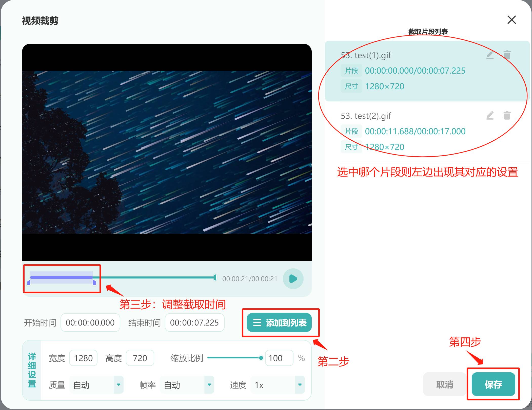
Task: Click the 宽度 field showing 1280
Action: (x=83, y=358)
